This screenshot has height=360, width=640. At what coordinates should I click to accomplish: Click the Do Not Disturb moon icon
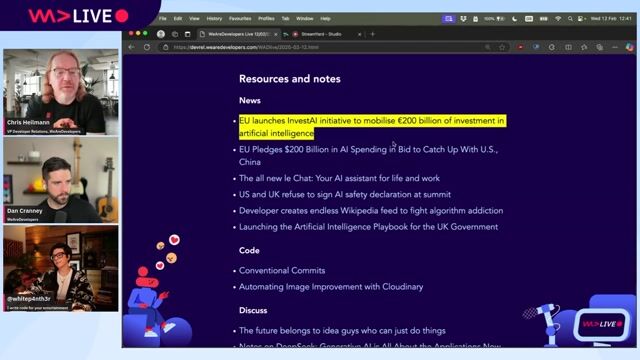[x=514, y=19]
